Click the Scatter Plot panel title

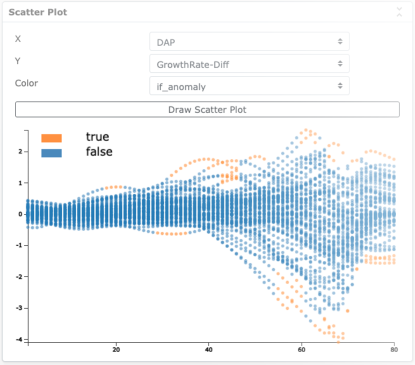coord(38,12)
